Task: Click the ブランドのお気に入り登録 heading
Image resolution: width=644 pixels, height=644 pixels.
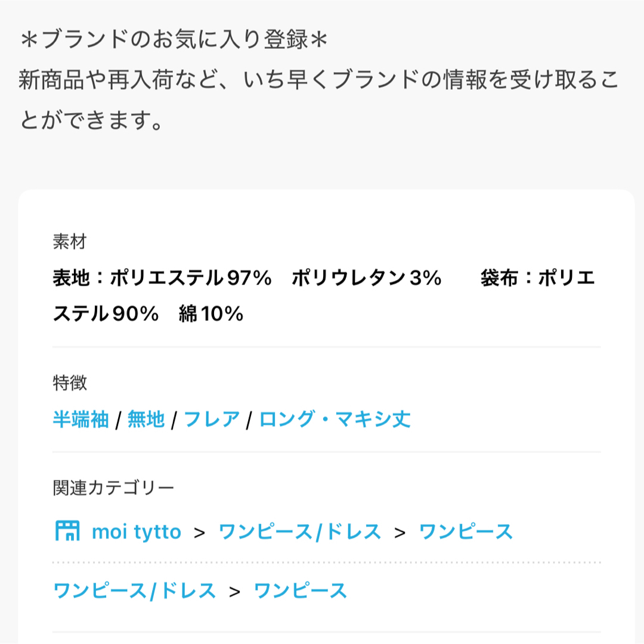Action: tap(173, 40)
